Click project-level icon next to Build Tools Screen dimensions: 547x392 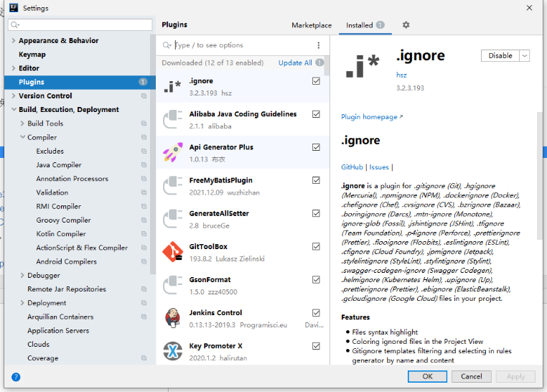pos(144,123)
